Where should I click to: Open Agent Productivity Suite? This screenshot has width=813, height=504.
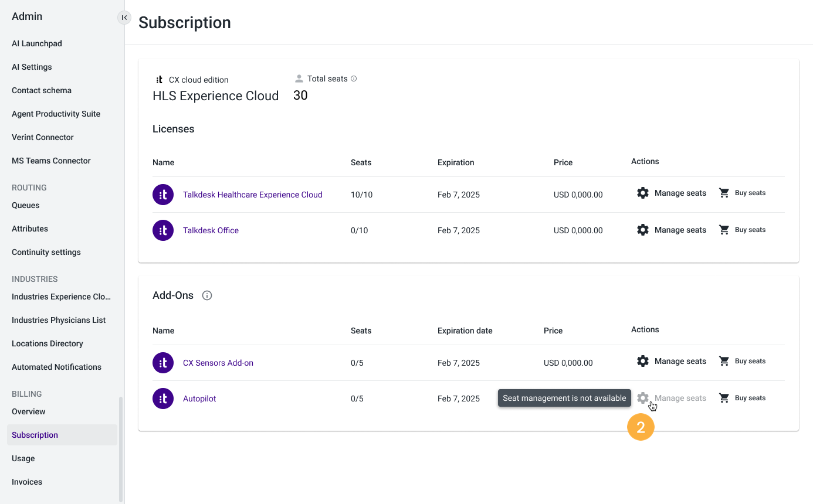[56, 114]
